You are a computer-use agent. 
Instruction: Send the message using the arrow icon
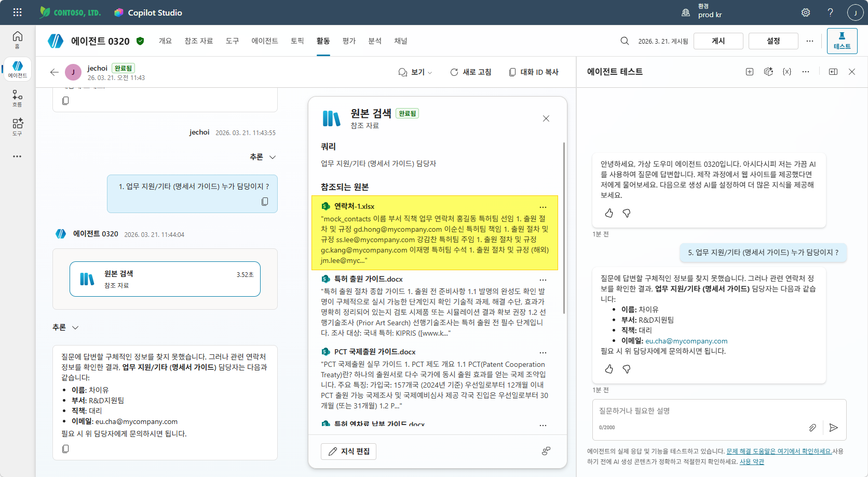pyautogui.click(x=834, y=428)
